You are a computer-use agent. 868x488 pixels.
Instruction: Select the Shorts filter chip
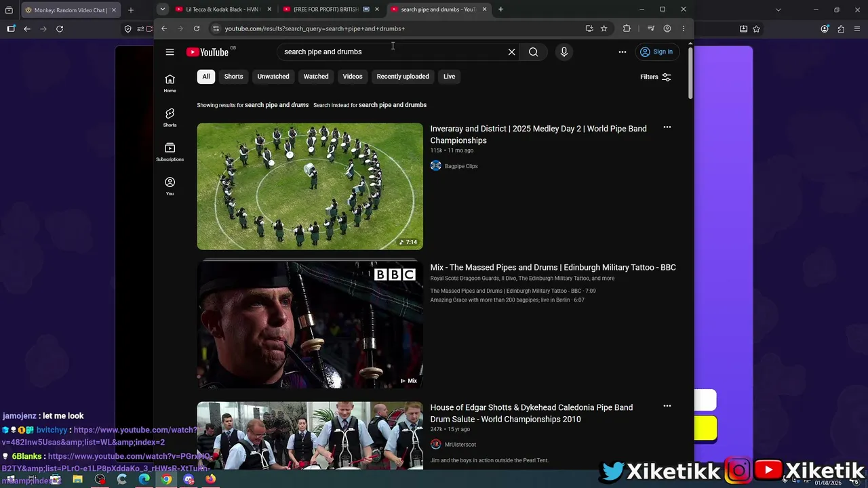tap(234, 77)
